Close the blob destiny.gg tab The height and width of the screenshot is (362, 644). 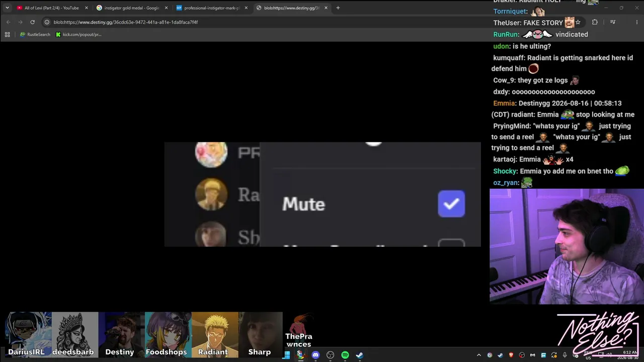point(326,8)
